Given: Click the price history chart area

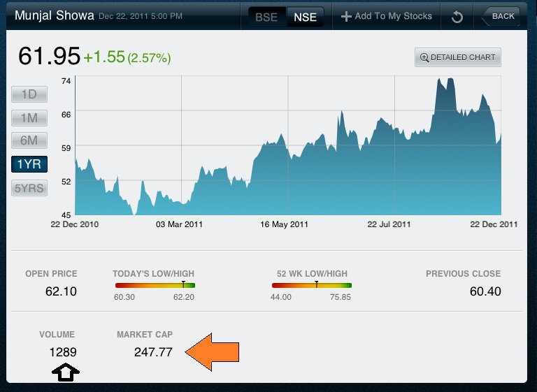Looking at the screenshot, I should pyautogui.click(x=288, y=145).
